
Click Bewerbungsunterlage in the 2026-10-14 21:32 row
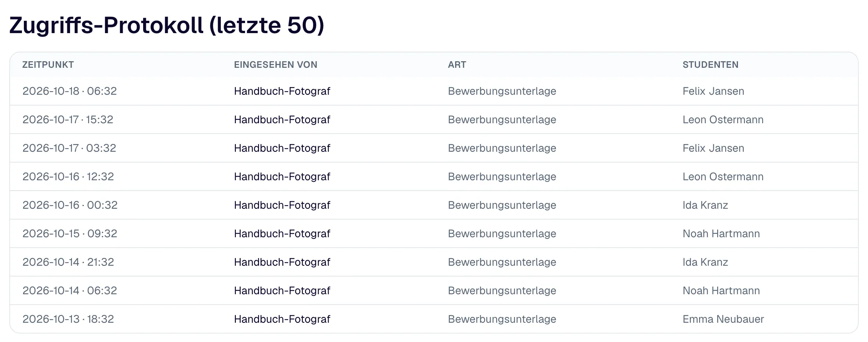point(502,262)
